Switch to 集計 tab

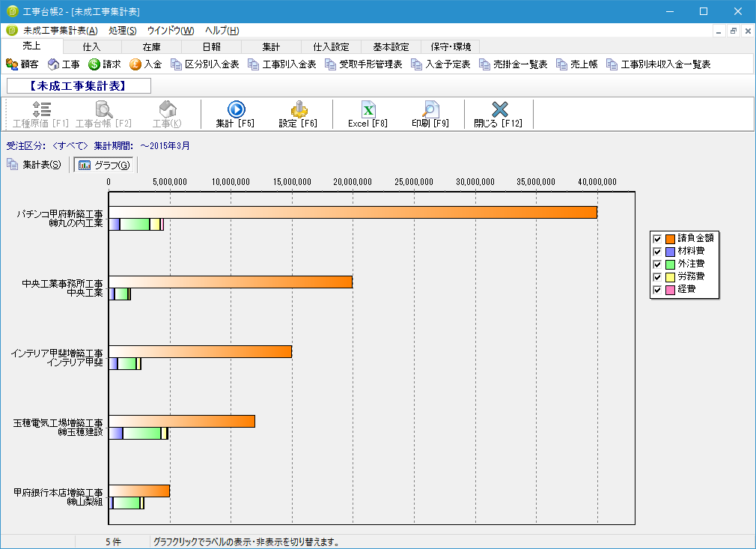(x=271, y=46)
